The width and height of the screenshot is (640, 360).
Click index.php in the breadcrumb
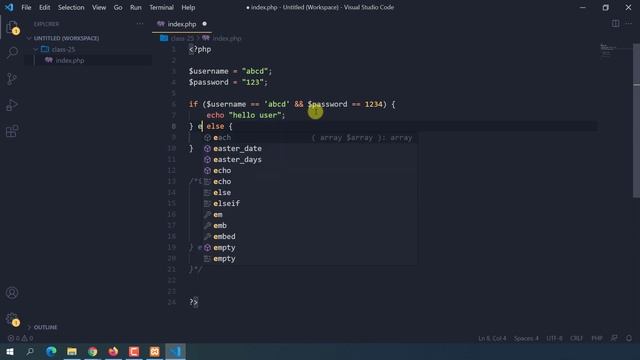pyautogui.click(x=227, y=38)
